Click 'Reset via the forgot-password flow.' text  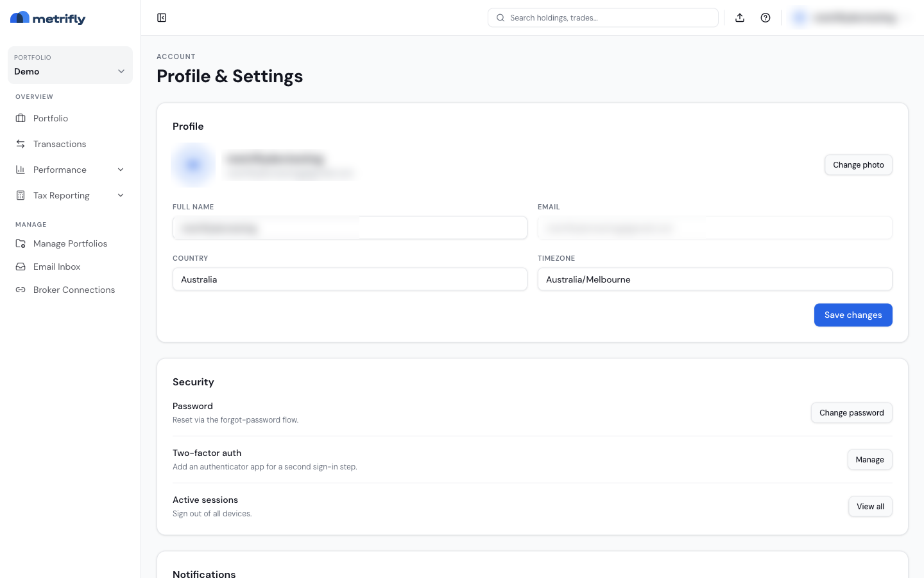coord(235,420)
